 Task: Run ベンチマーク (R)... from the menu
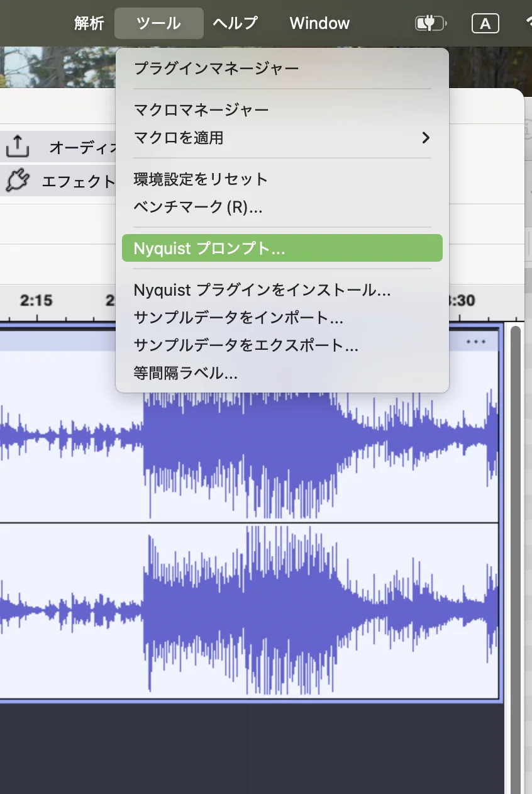point(198,207)
